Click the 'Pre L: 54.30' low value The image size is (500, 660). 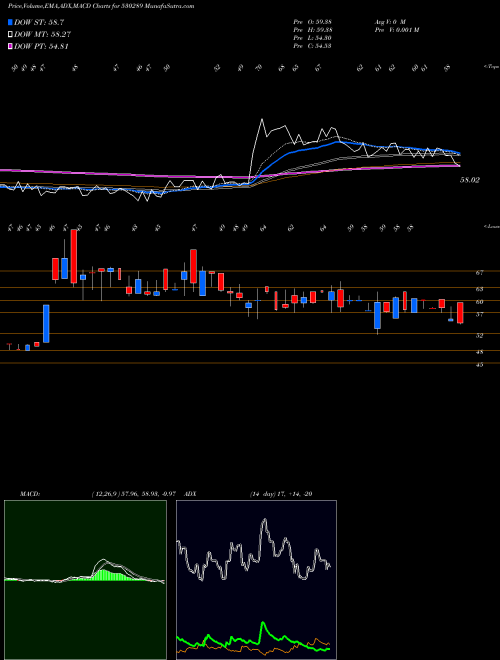[x=313, y=38]
